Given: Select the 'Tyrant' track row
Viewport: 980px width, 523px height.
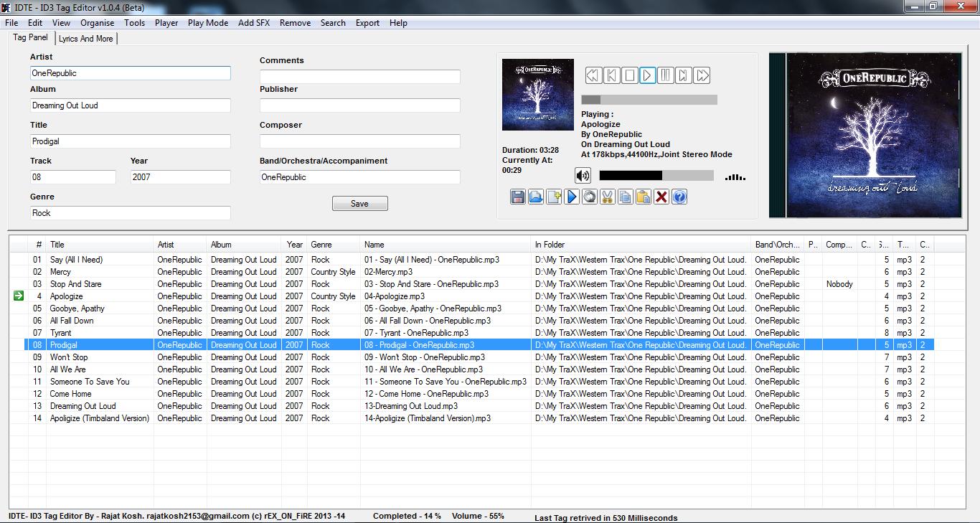Looking at the screenshot, I should [471, 332].
